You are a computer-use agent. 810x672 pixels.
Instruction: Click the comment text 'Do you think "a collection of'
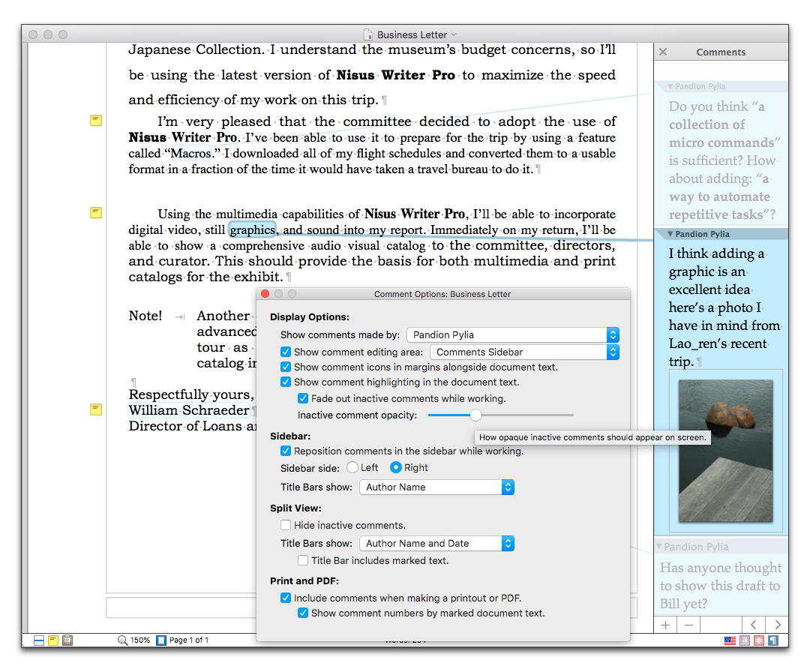coord(717,115)
